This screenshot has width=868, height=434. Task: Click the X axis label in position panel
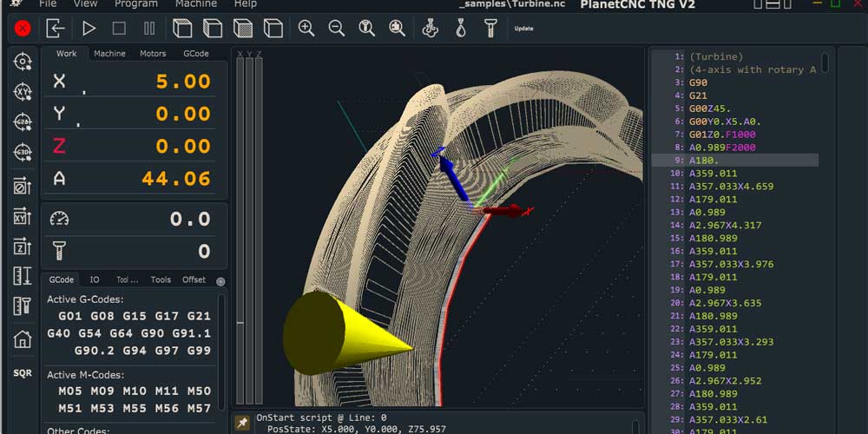point(59,82)
